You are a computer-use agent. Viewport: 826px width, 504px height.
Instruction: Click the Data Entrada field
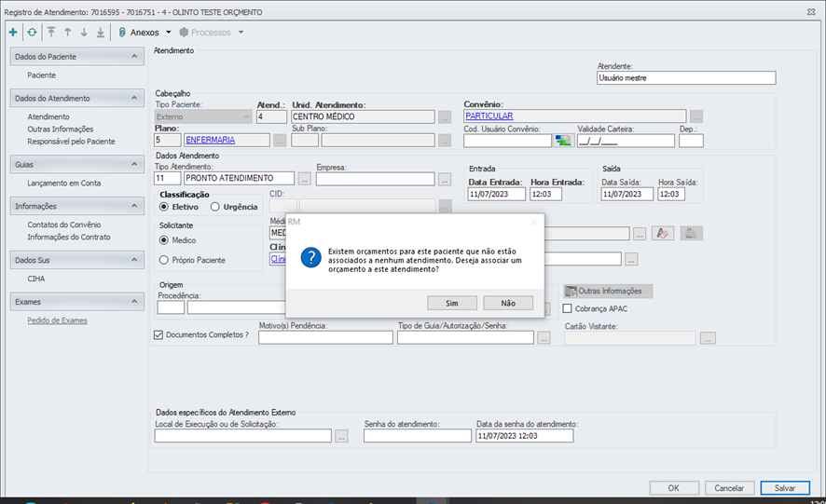(x=496, y=195)
